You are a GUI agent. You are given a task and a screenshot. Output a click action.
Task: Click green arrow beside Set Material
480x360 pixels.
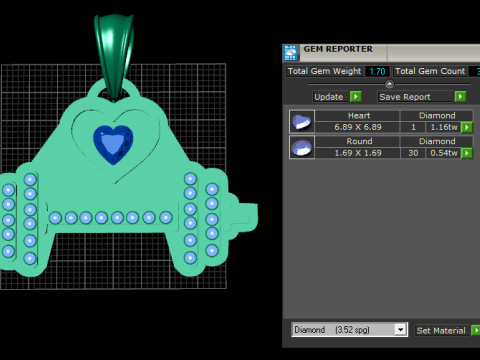[x=476, y=330]
